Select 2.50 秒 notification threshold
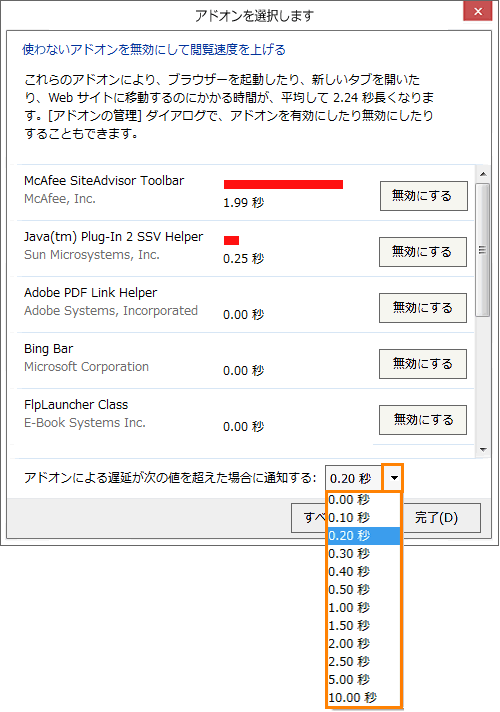Screen dimensions: 500x712 click(x=364, y=662)
